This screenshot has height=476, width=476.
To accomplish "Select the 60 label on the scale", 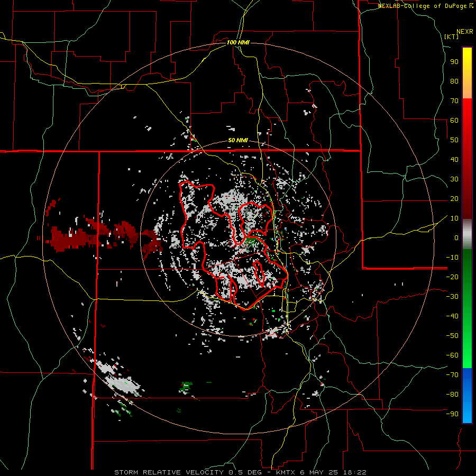I will coord(454,120).
